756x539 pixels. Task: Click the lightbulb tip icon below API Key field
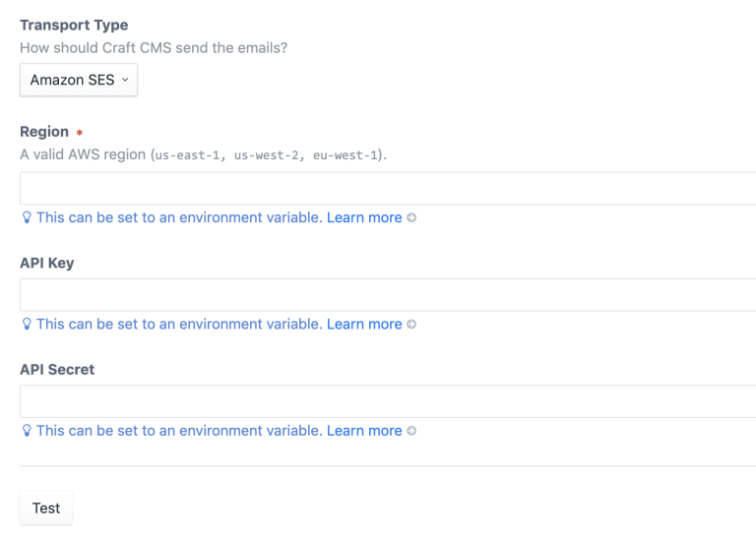tap(27, 325)
